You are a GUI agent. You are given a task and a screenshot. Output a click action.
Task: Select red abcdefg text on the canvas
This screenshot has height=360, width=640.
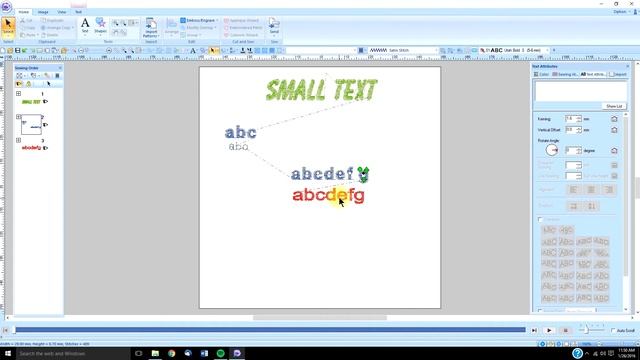328,196
